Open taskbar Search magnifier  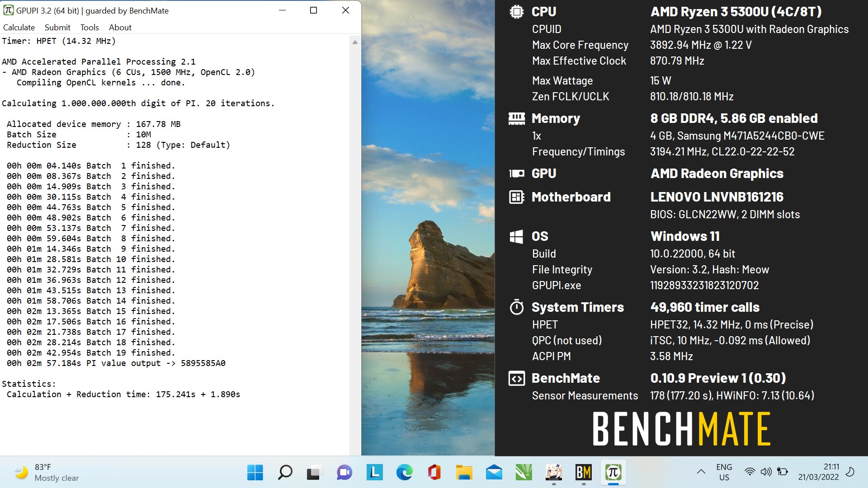tap(285, 473)
